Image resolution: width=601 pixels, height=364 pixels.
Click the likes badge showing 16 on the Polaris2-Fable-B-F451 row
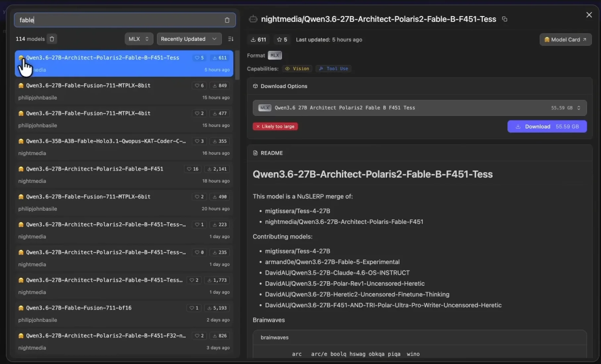tap(193, 169)
